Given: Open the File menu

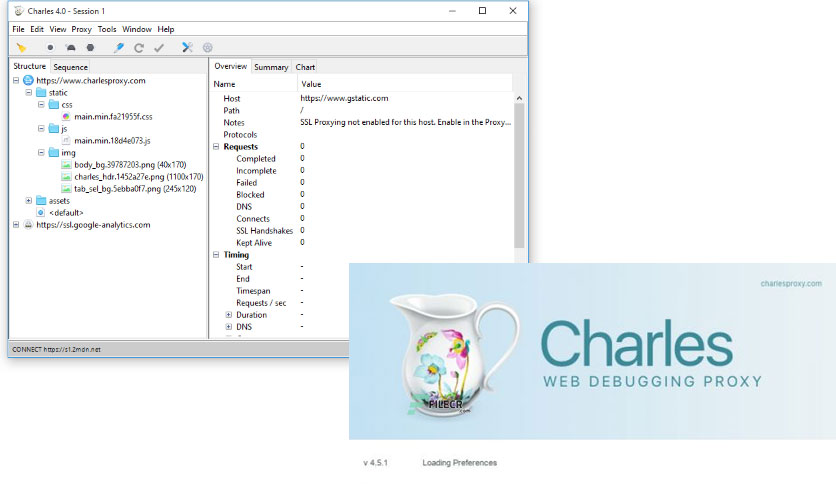Looking at the screenshot, I should click(18, 29).
